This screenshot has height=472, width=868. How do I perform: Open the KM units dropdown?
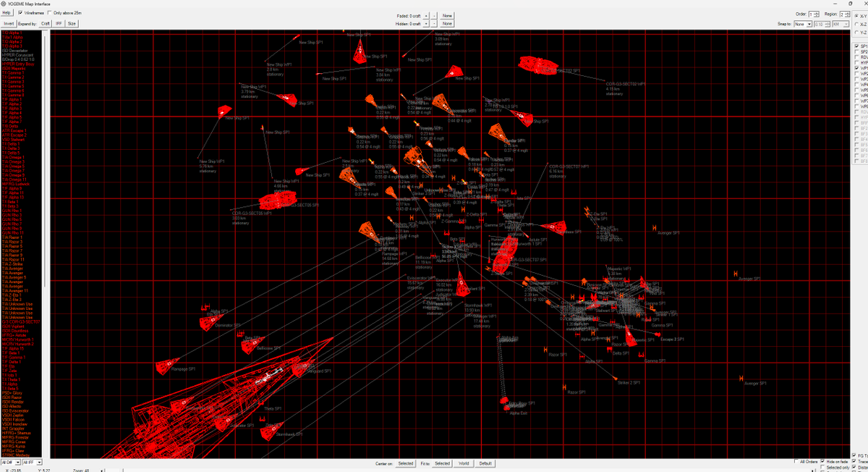[841, 24]
